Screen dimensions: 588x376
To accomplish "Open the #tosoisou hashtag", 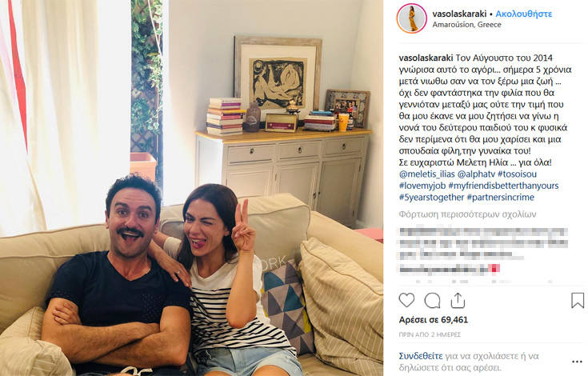I will (x=517, y=174).
